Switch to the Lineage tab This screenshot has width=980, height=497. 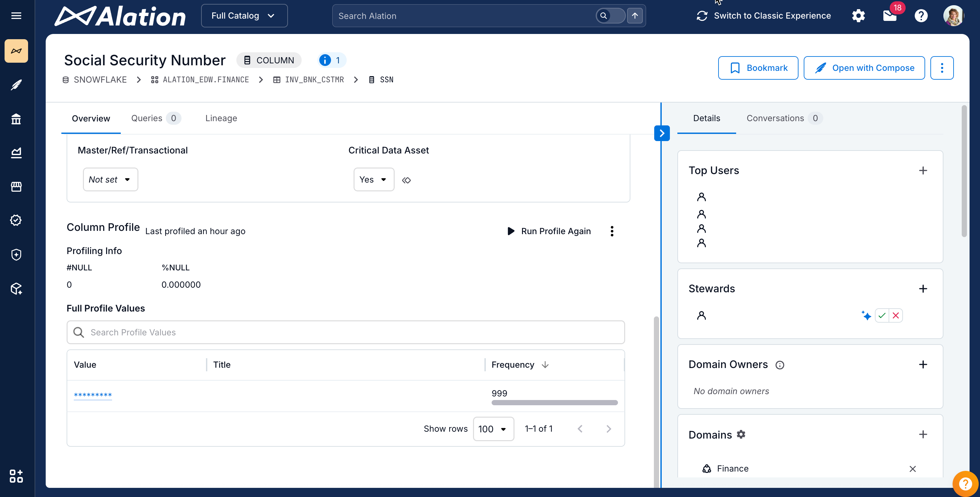pyautogui.click(x=221, y=118)
